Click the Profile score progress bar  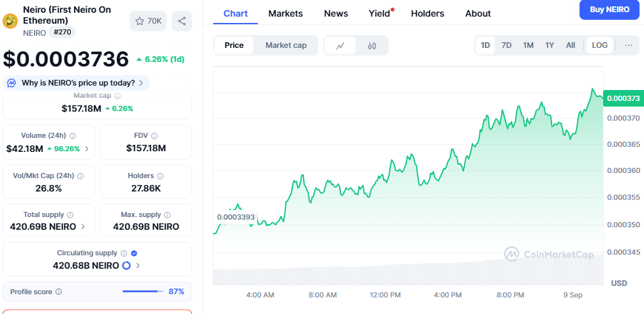144,292
